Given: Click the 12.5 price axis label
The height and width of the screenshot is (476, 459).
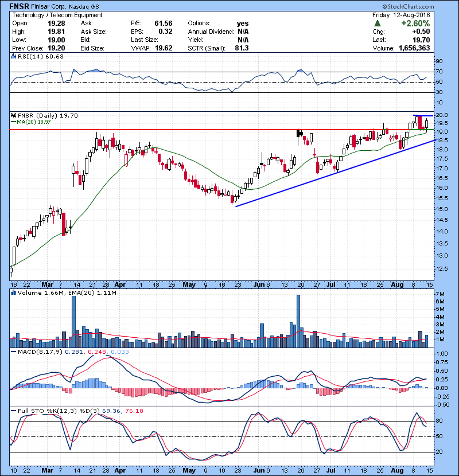Looking at the screenshot, I should tap(442, 268).
